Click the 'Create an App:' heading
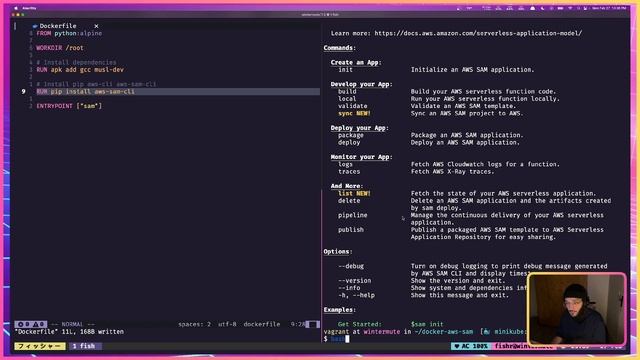Screen dimensions: 640x360 coord(356,62)
